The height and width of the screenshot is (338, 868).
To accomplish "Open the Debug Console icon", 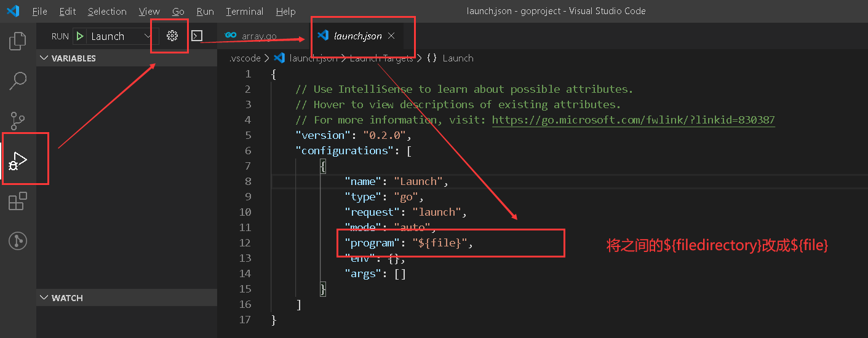I will pyautogui.click(x=197, y=36).
